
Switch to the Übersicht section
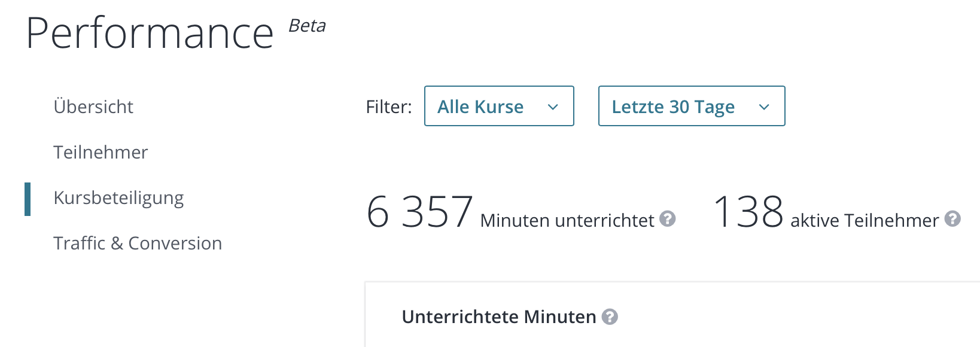coord(93,106)
